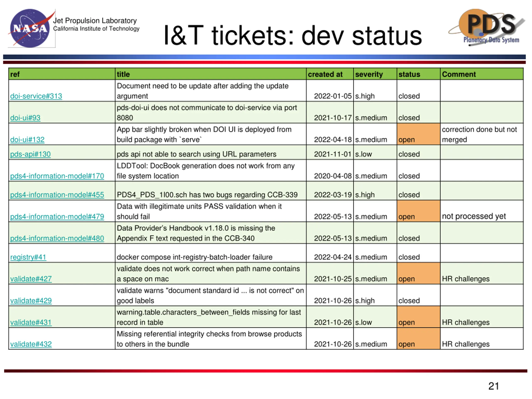Click 'HR challenges' comment for validate#431
Screen dimensions: 532x399
coord(466,322)
